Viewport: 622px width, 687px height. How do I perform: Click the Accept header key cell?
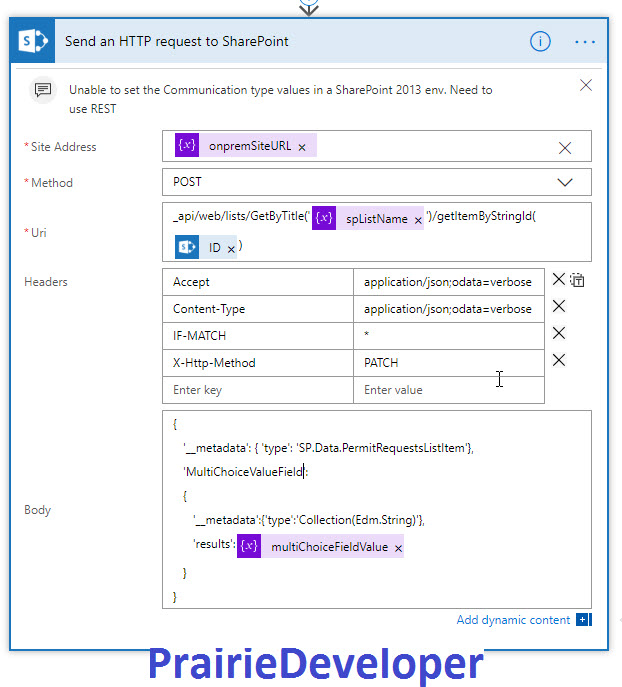click(258, 282)
